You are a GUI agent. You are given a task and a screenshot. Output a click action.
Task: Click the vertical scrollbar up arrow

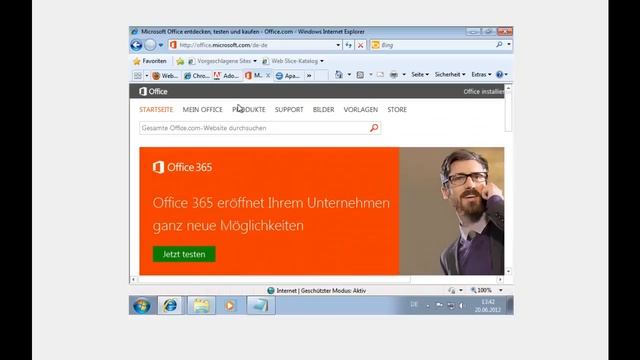point(508,88)
